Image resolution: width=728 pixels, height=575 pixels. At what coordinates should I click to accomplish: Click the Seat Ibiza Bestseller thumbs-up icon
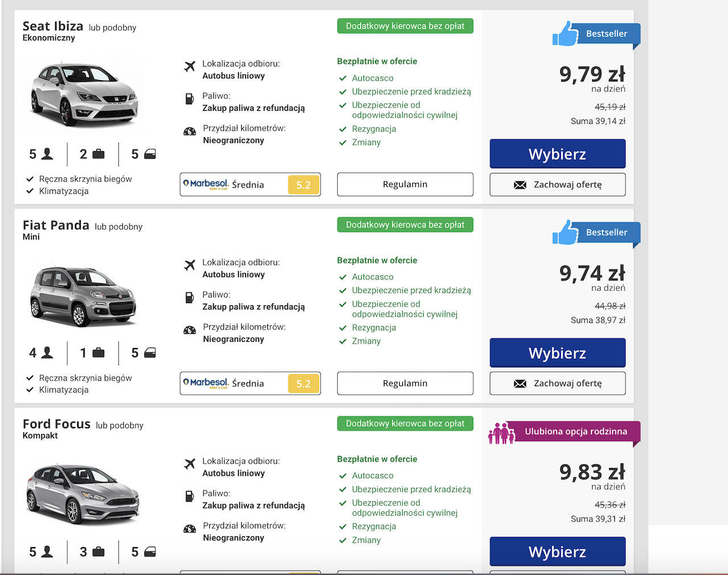click(565, 34)
